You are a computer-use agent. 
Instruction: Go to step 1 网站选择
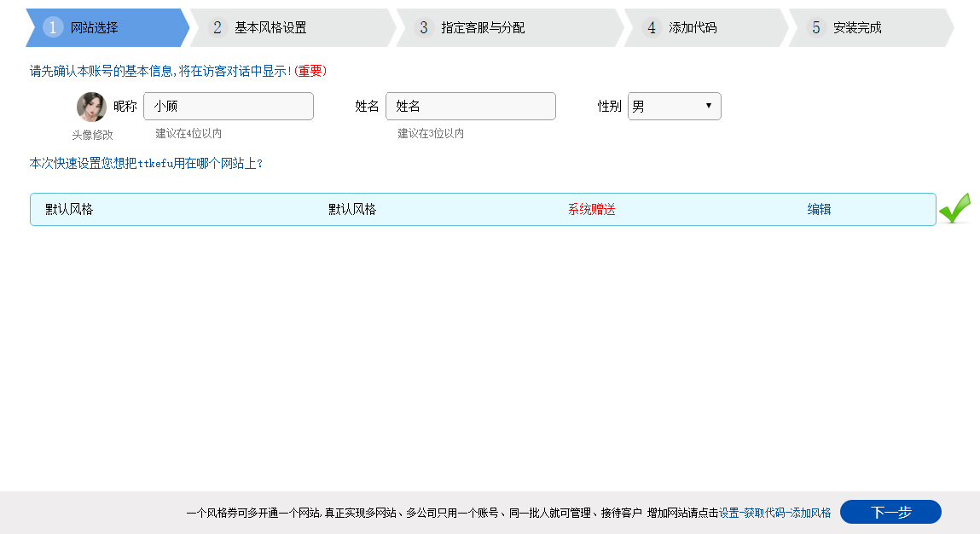107,27
